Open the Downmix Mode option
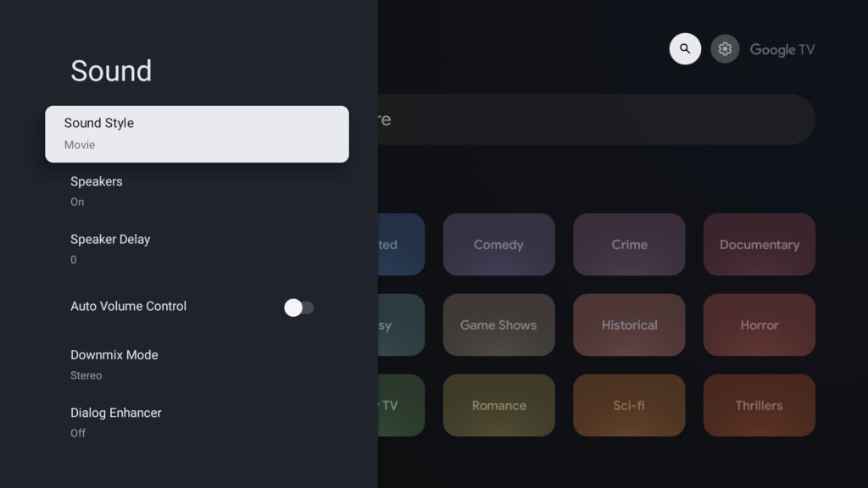This screenshot has height=488, width=868. [x=197, y=364]
